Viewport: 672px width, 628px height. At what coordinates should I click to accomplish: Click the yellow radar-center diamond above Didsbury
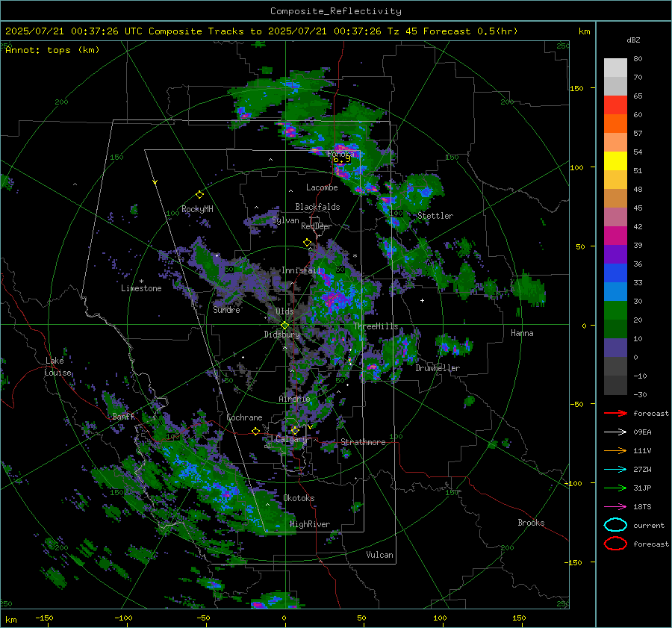click(284, 326)
